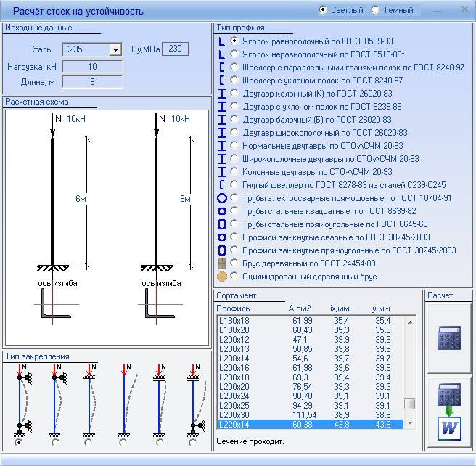The image size is (476, 466).
Task: Select Швеллер с параллельными гранями полок
Action: [x=234, y=67]
